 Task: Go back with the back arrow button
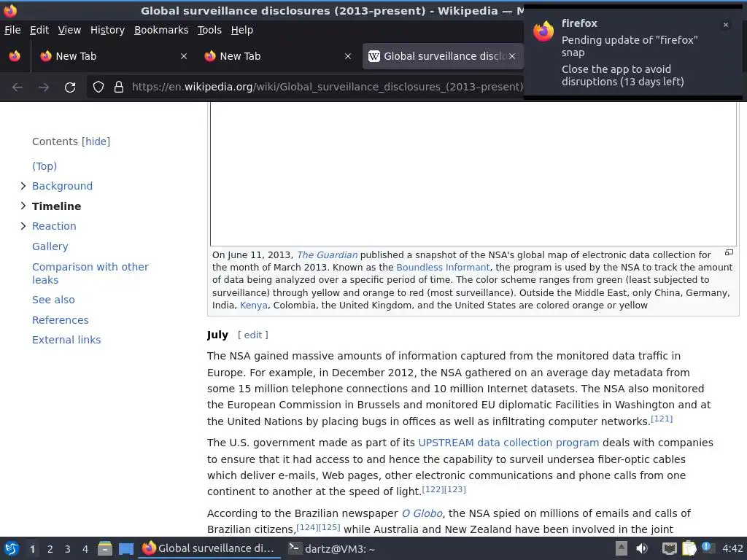pyautogui.click(x=18, y=87)
